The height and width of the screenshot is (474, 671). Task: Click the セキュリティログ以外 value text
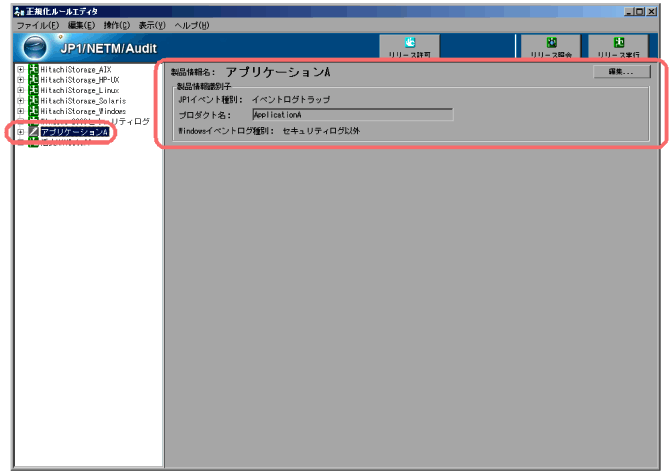point(321,131)
